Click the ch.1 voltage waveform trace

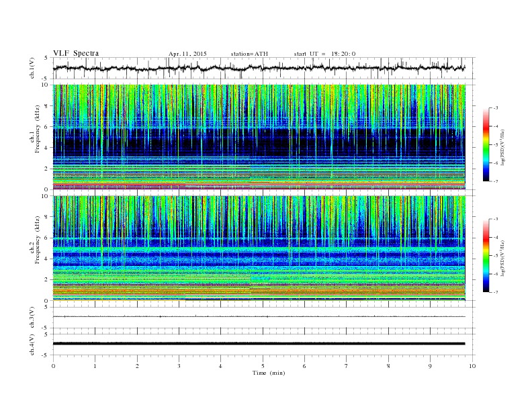[259, 68]
